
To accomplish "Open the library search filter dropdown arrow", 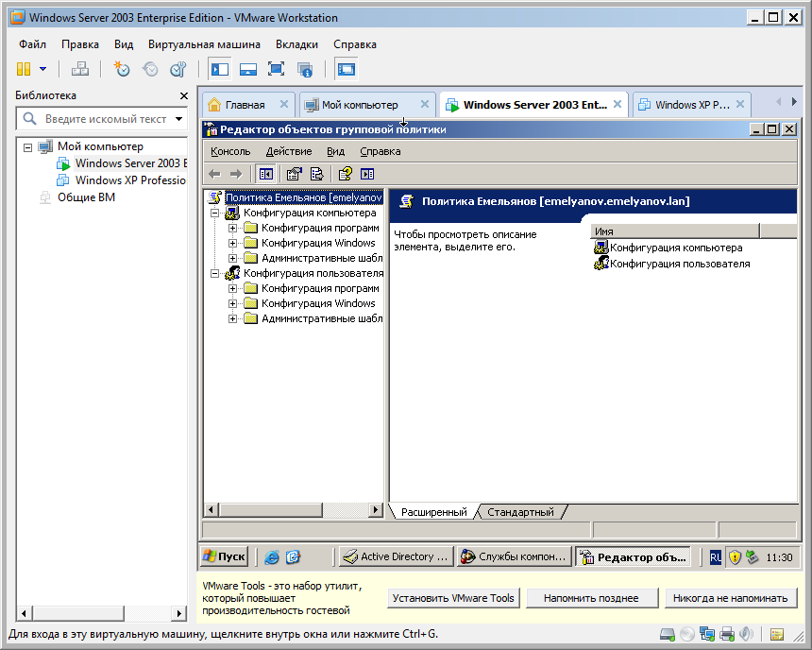I will (x=178, y=119).
